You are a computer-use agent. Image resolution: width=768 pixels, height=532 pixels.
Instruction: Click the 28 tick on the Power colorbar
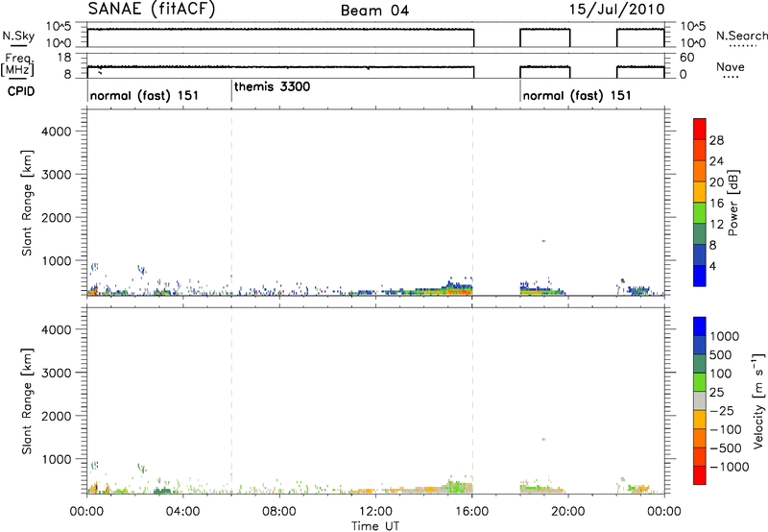[716, 140]
